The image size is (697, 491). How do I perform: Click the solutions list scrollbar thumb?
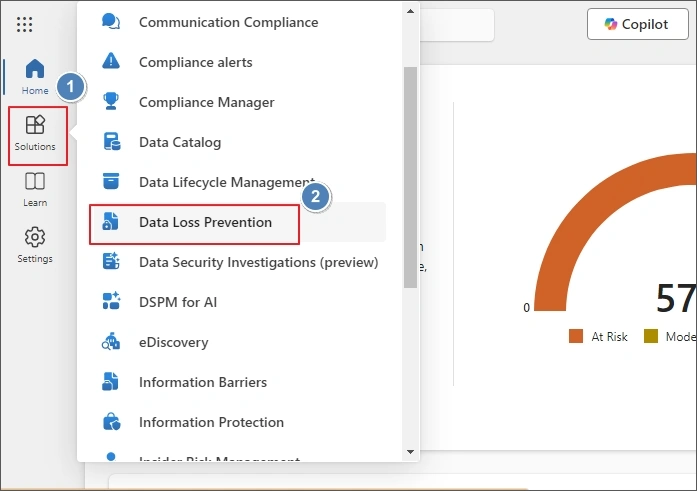point(410,177)
